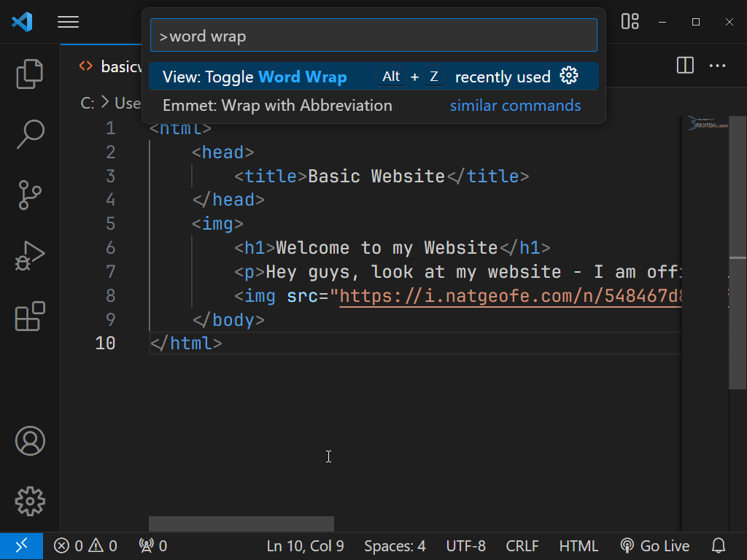Open the Accounts menu icon
This screenshot has height=560, width=747.
pyautogui.click(x=30, y=441)
